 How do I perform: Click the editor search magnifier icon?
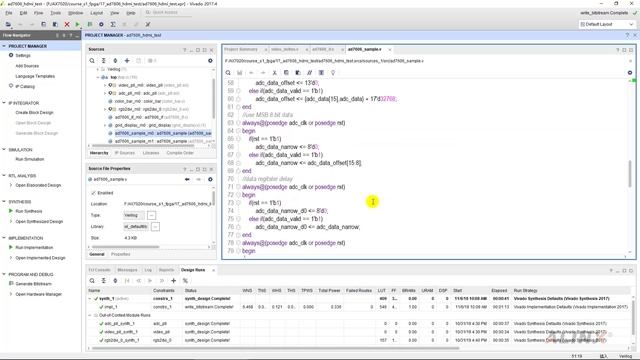228,73
